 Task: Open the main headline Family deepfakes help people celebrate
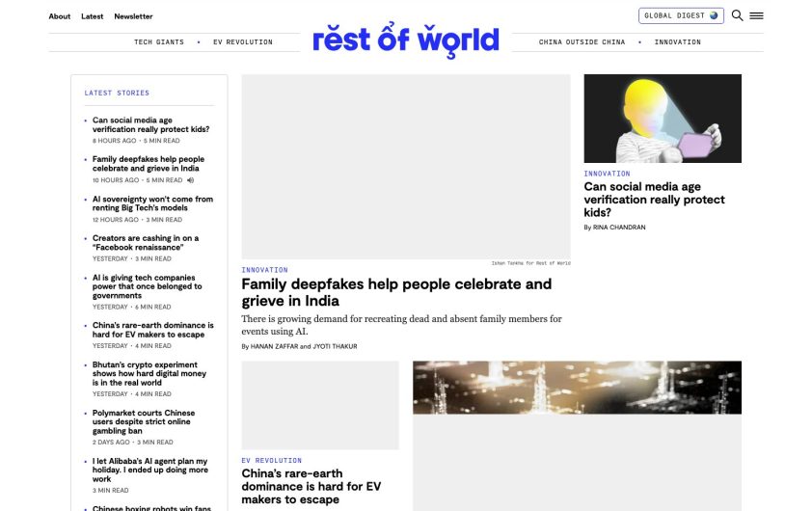pyautogui.click(x=396, y=292)
